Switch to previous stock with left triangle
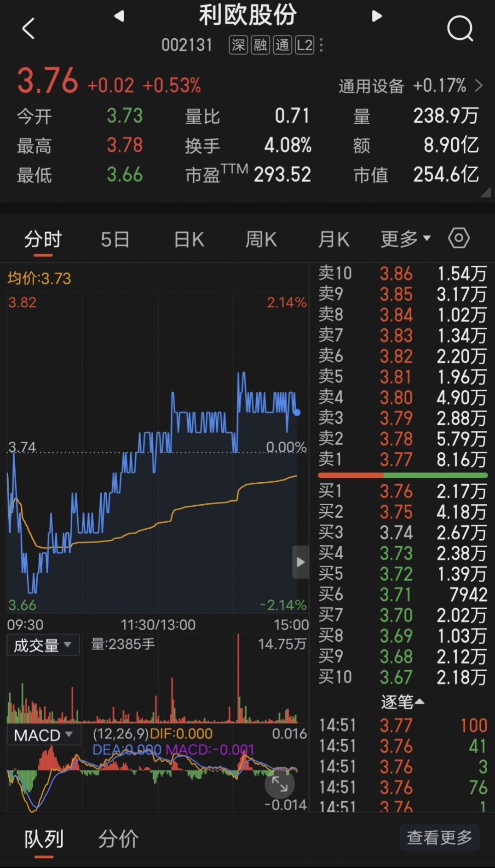This screenshot has width=495, height=868. click(119, 16)
